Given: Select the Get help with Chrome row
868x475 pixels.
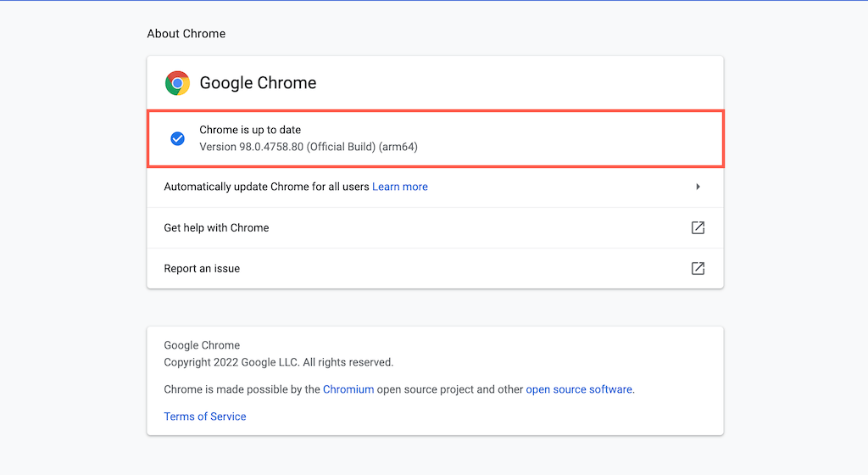Looking at the screenshot, I should (x=435, y=227).
